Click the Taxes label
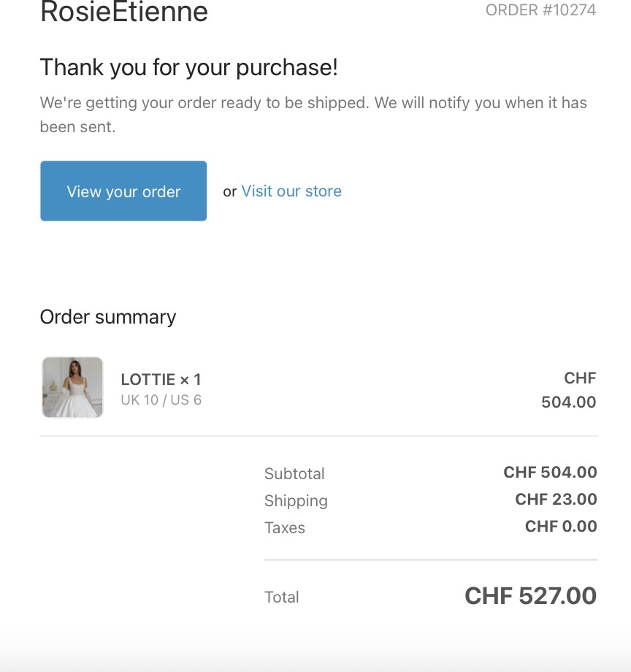The width and height of the screenshot is (631, 672). pyautogui.click(x=285, y=528)
